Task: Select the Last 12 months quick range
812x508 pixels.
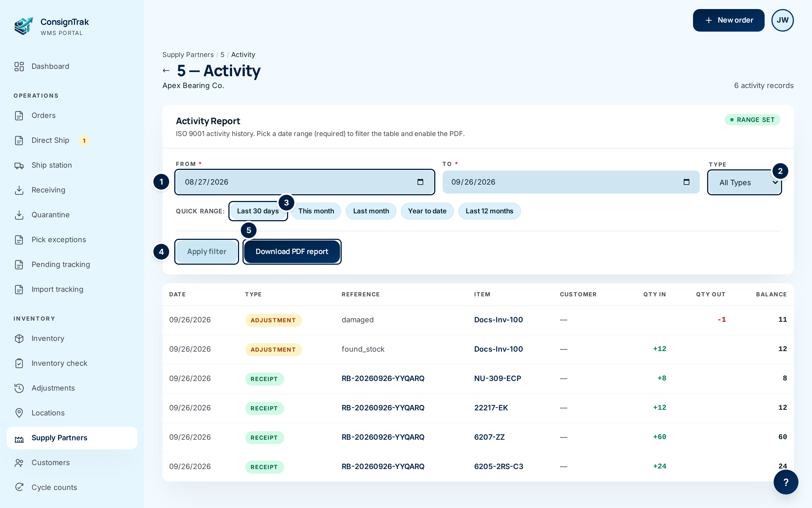Action: coord(489,211)
